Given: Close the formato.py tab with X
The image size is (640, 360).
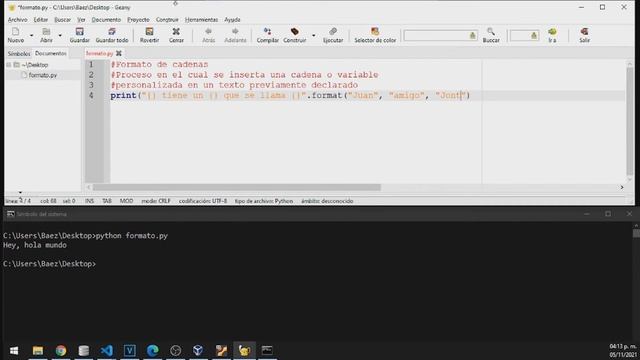Looking at the screenshot, I should (119, 53).
